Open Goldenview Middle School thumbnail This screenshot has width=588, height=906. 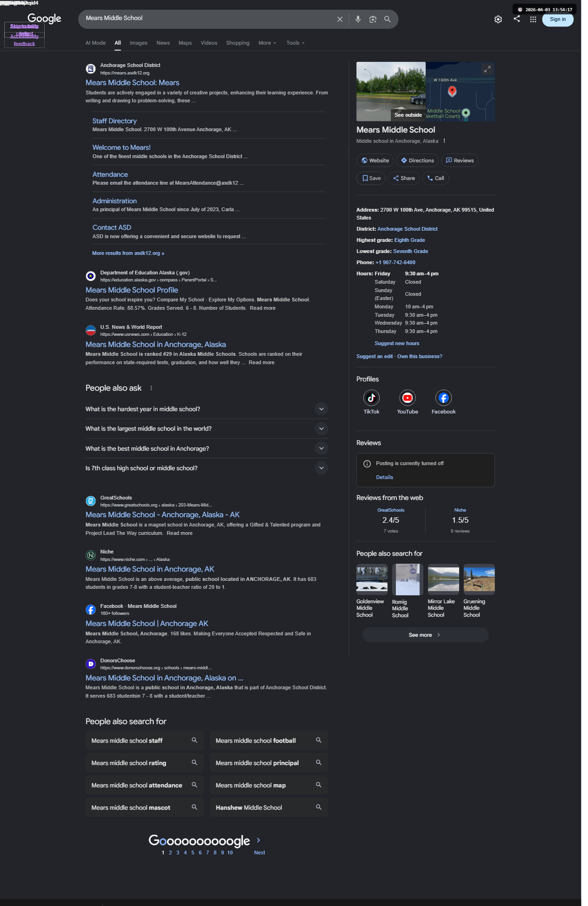pos(372,579)
